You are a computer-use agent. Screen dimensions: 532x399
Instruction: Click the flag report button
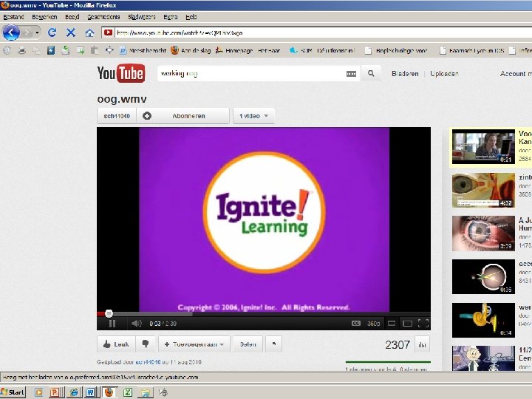coord(274,344)
